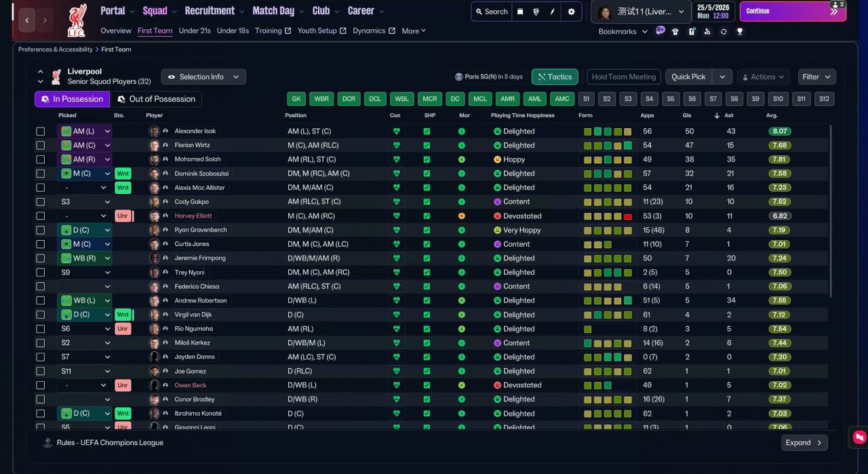Open the Wnt status badge for Dominik Szoboszlai
The width and height of the screenshot is (868, 474).
click(123, 174)
